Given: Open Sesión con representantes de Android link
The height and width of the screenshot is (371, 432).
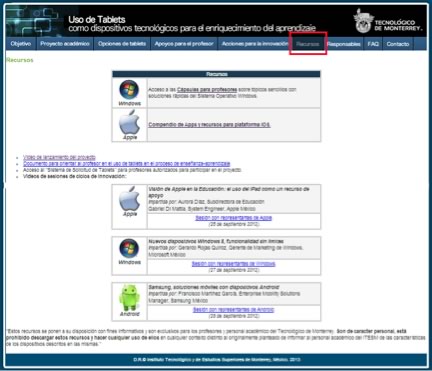Looking at the screenshot, I should (234, 310).
